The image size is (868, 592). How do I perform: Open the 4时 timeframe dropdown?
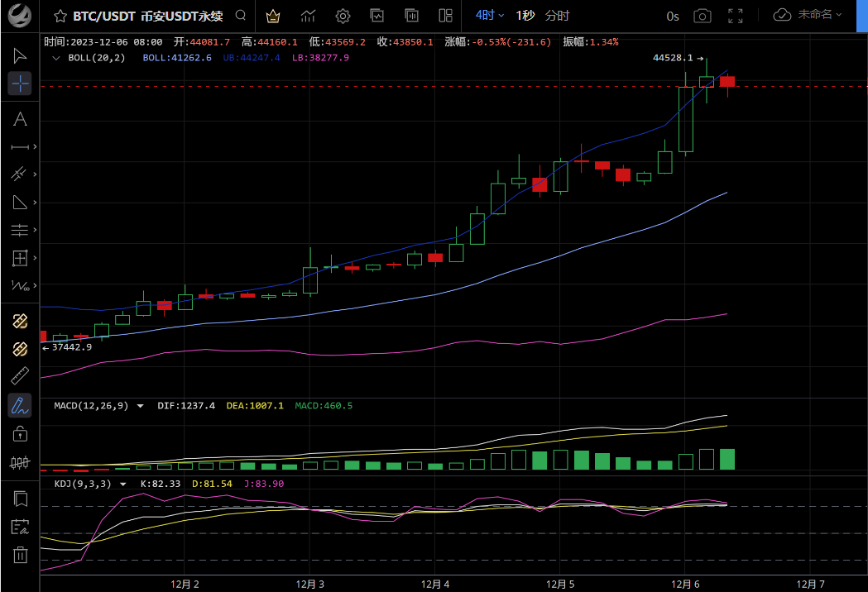[x=490, y=16]
